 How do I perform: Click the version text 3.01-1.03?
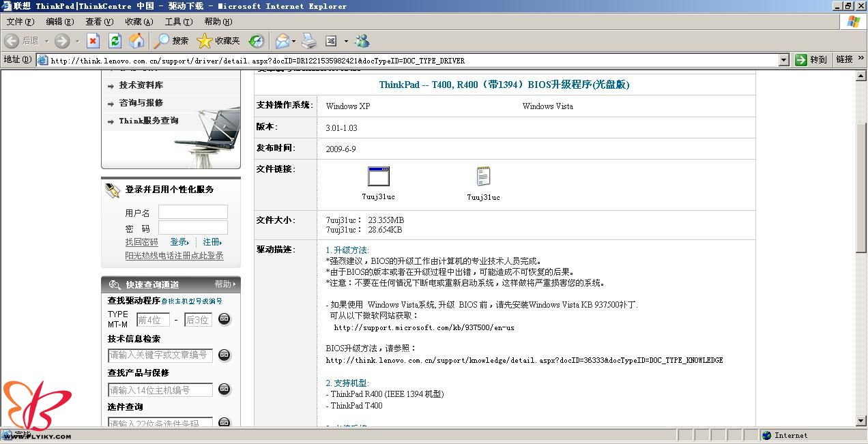pos(341,128)
